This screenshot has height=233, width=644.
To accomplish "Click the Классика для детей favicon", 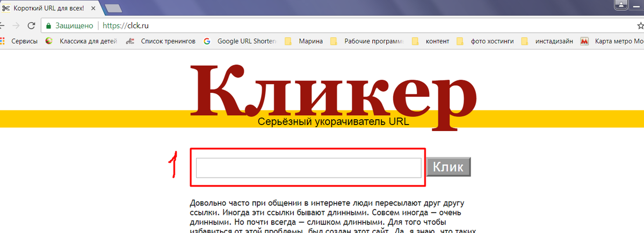I will [49, 41].
